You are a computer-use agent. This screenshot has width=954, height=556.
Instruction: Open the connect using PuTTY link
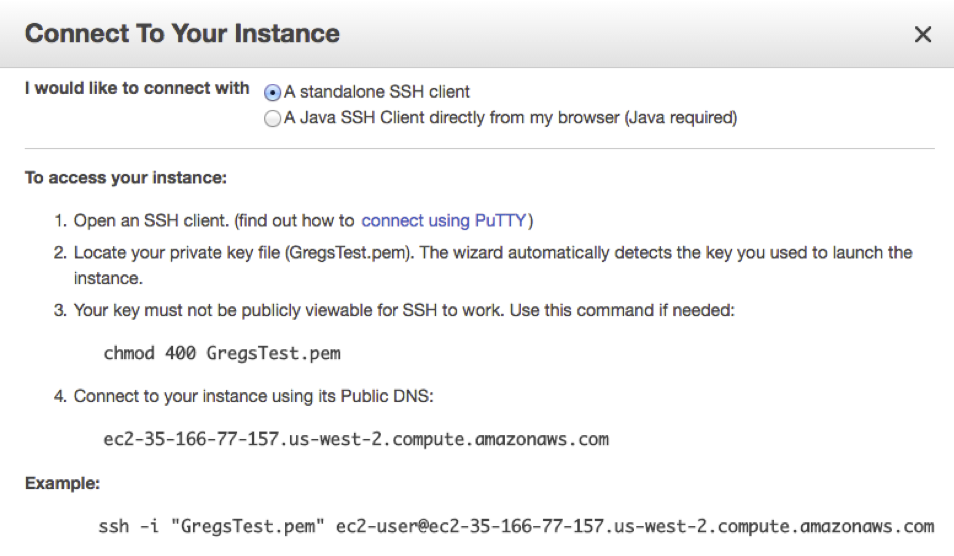[x=444, y=220]
